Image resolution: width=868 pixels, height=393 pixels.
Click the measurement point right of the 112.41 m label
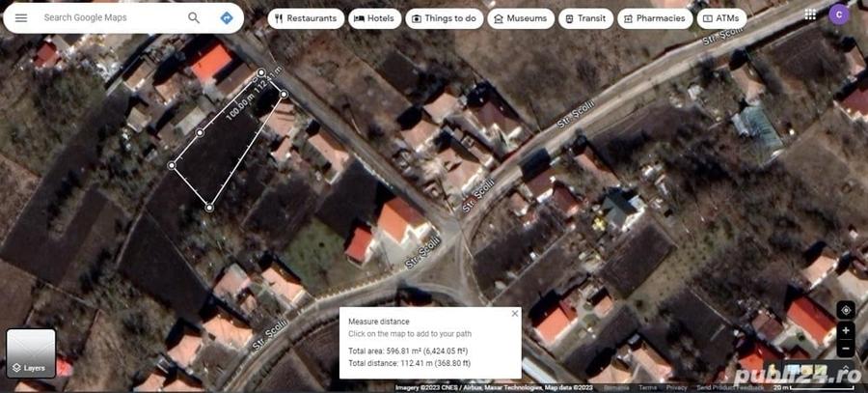tap(284, 95)
